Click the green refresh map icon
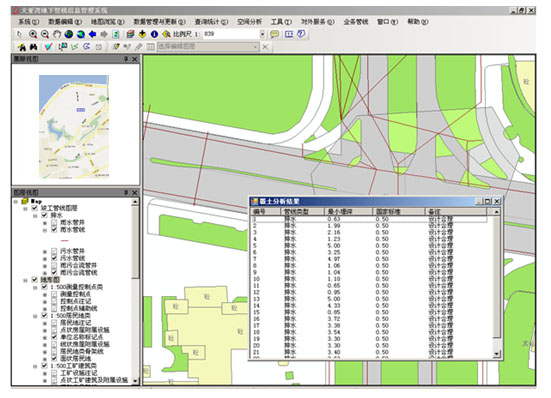This screenshot has height=398, width=551. (x=116, y=34)
